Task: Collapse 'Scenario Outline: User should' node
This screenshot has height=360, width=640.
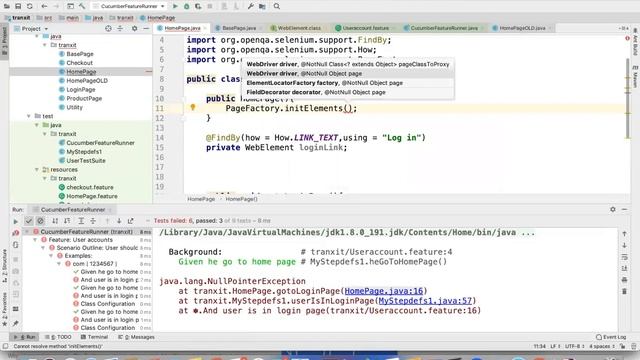Action: [x=43, y=248]
